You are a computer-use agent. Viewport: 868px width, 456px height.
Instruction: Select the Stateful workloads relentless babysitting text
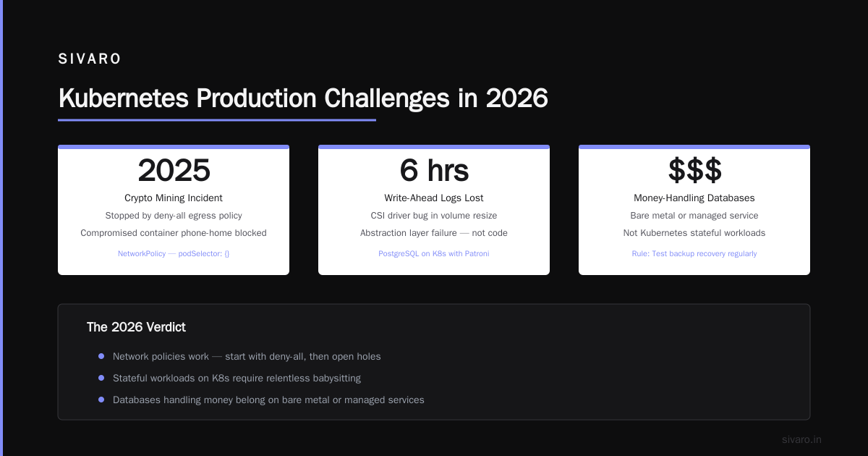[237, 378]
